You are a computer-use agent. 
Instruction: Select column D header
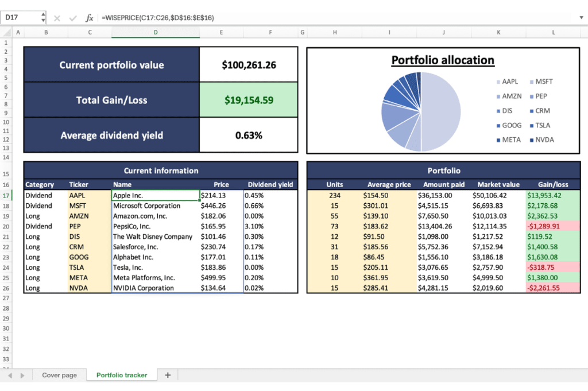(x=156, y=33)
